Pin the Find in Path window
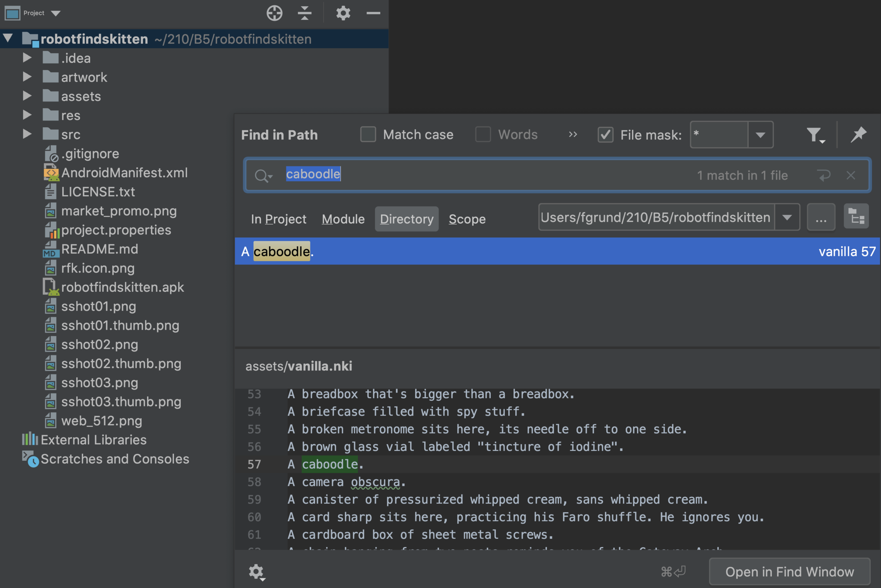Image resolution: width=881 pixels, height=588 pixels. coord(858,135)
